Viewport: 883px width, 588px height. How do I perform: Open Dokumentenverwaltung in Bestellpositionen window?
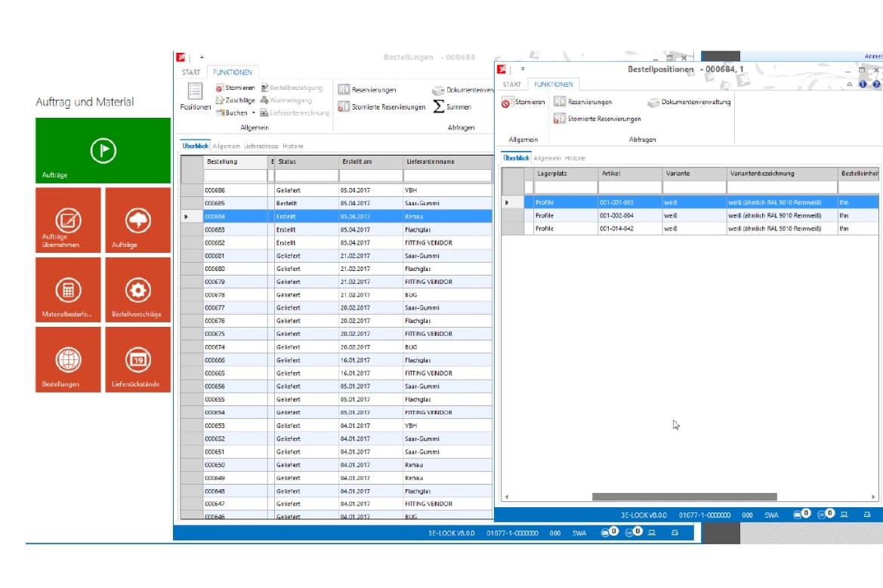click(689, 102)
